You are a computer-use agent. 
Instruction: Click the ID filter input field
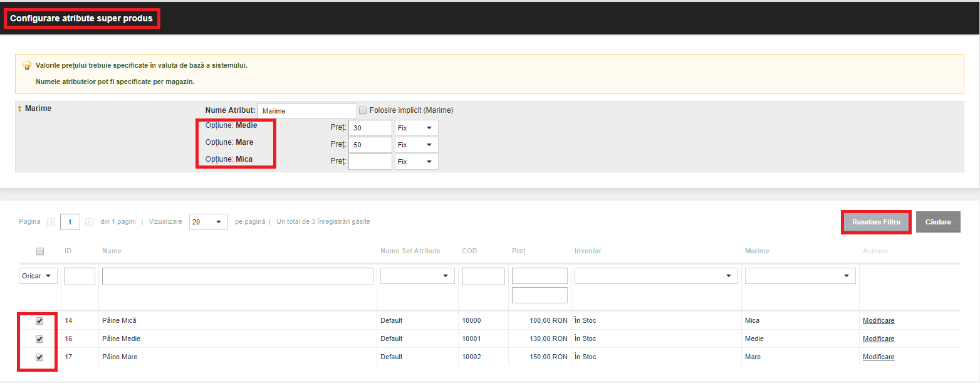(x=80, y=276)
